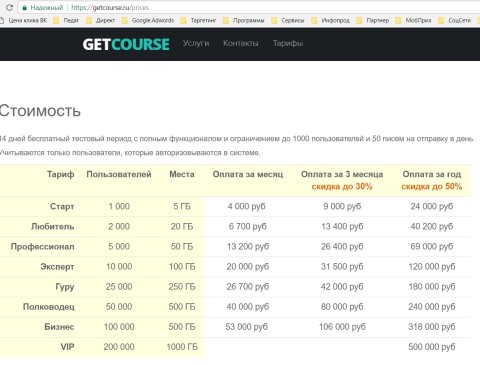Click the Стоимость page heading
This screenshot has height=365, width=480.
40,111
